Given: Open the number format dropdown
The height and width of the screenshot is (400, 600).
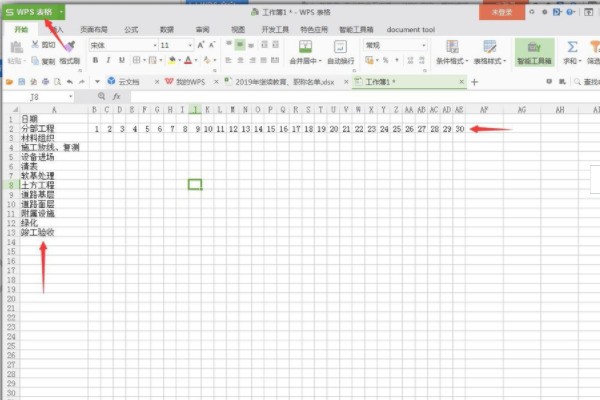Looking at the screenshot, I should point(424,46).
